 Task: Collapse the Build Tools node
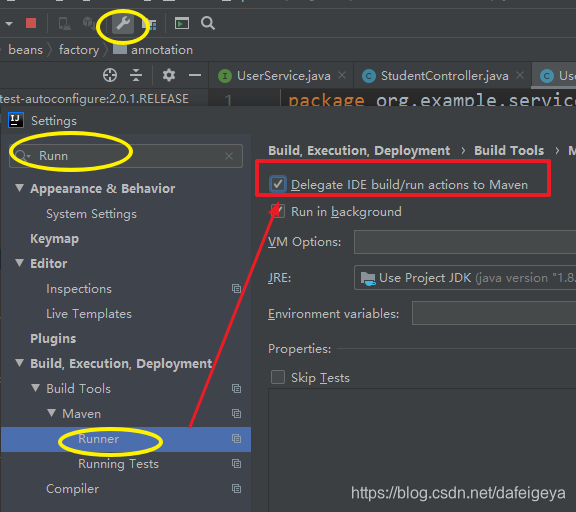(36, 388)
